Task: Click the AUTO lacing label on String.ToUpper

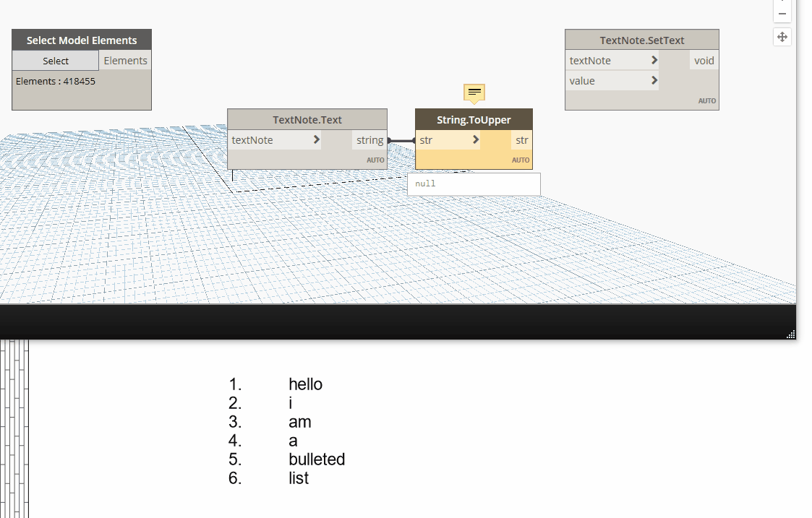Action: (521, 160)
